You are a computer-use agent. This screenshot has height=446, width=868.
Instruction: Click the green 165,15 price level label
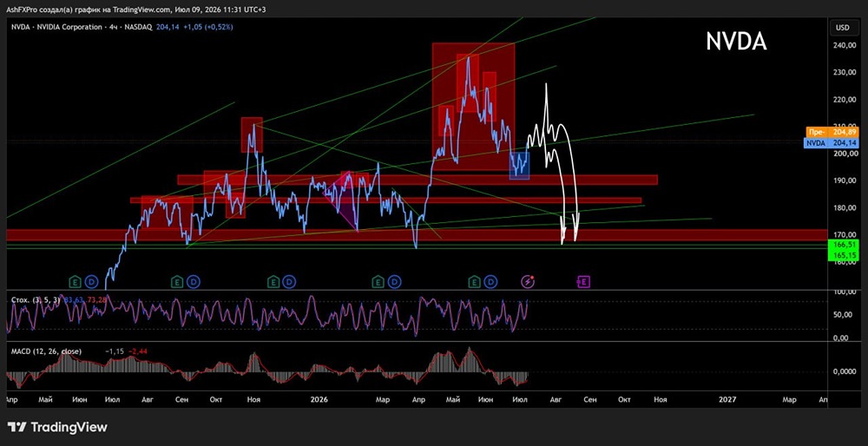click(x=843, y=256)
